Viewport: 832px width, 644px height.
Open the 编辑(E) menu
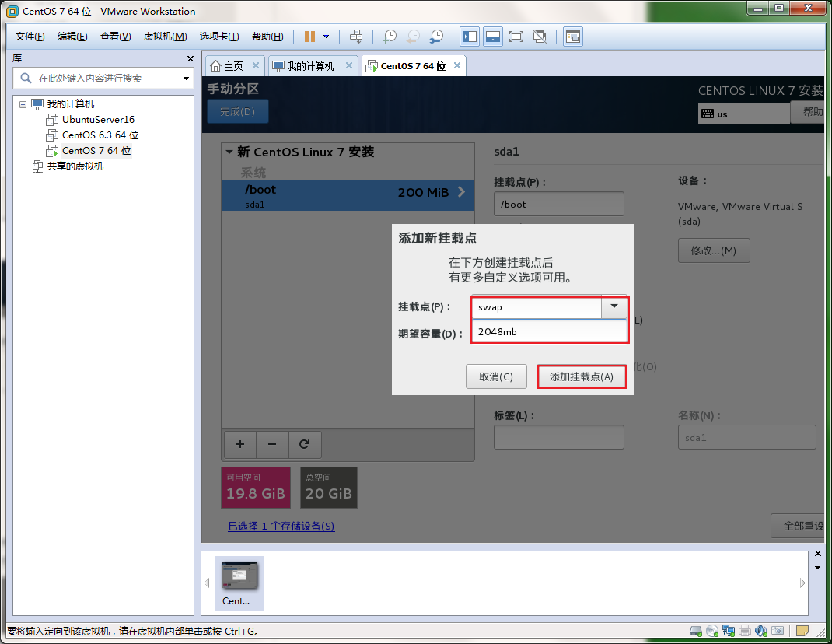tap(72, 37)
